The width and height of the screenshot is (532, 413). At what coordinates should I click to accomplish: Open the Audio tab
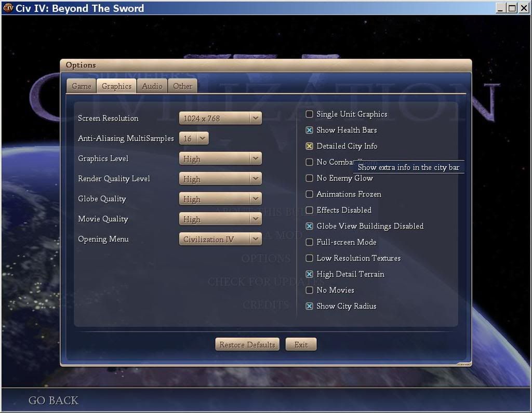[x=152, y=86]
